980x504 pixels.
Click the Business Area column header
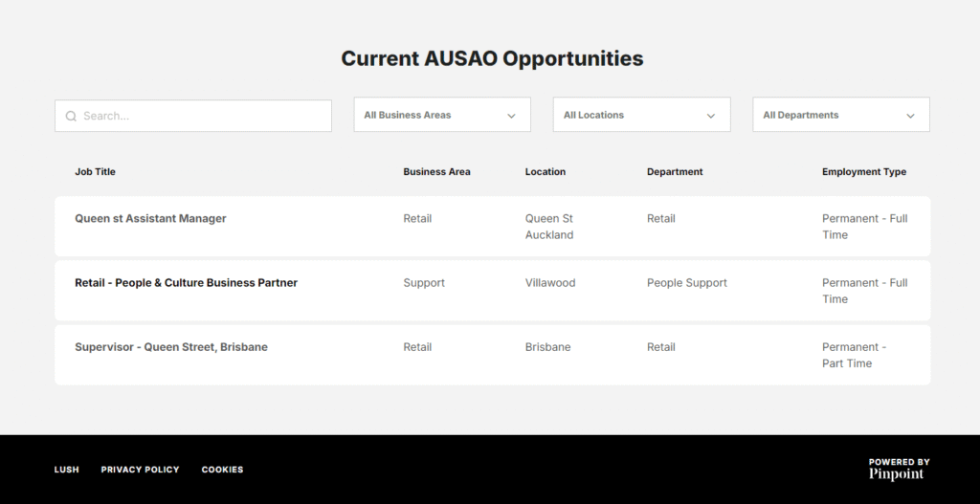pyautogui.click(x=436, y=172)
